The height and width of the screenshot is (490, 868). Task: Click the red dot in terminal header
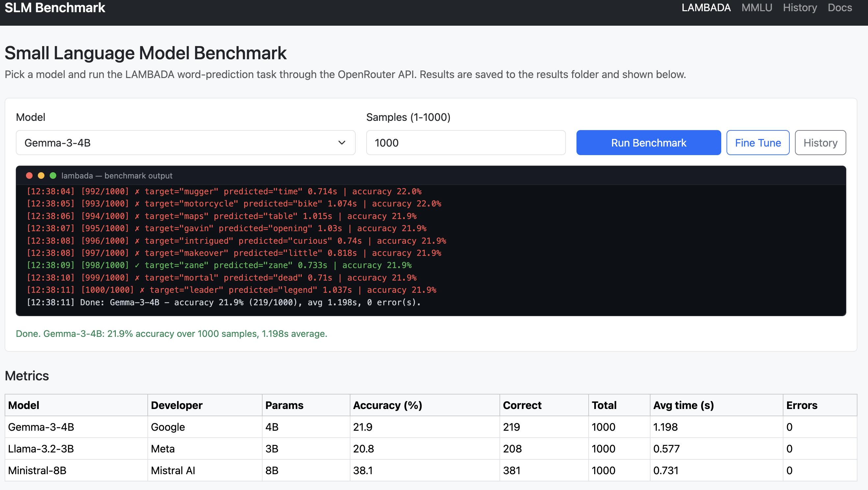29,176
